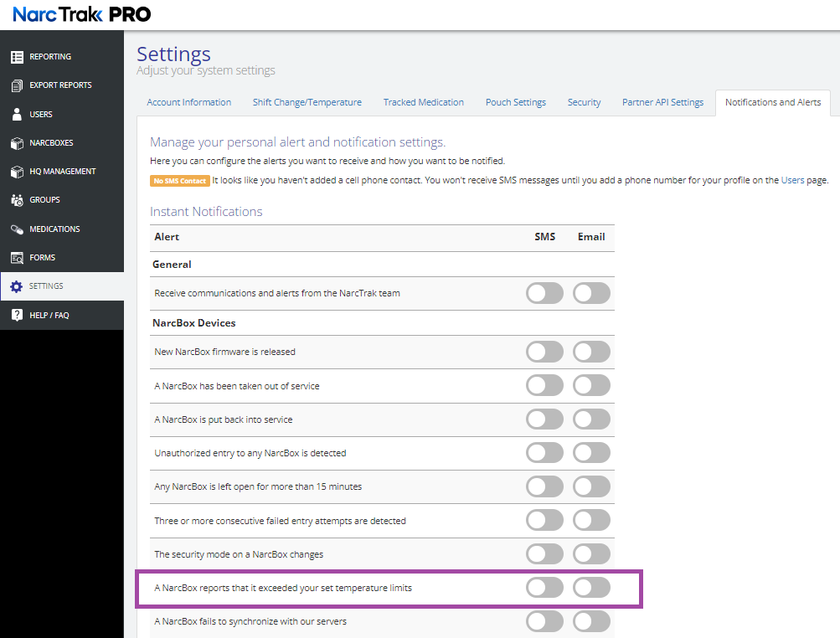Click the Export Reports documents icon
The height and width of the screenshot is (638, 840).
point(17,85)
